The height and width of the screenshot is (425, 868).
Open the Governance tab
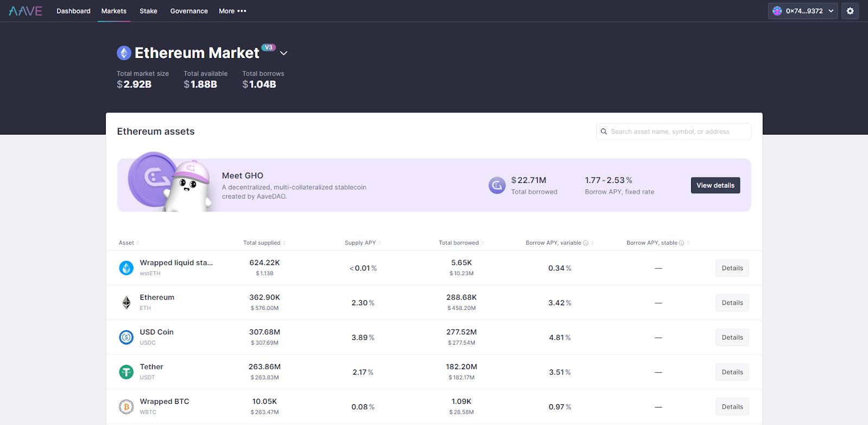pos(189,11)
